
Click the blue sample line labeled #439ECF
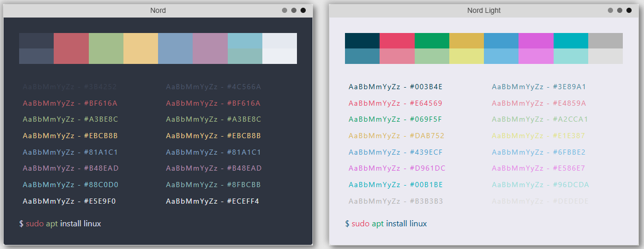coord(396,152)
